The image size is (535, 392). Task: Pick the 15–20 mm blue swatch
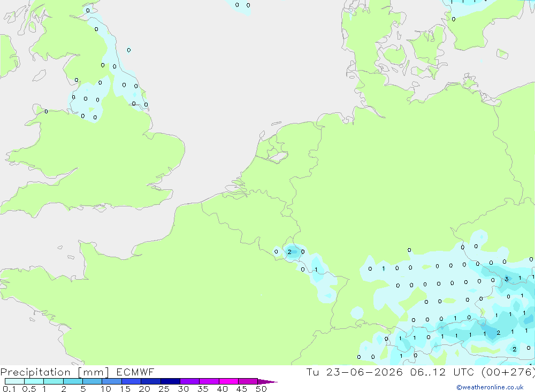click(x=132, y=381)
